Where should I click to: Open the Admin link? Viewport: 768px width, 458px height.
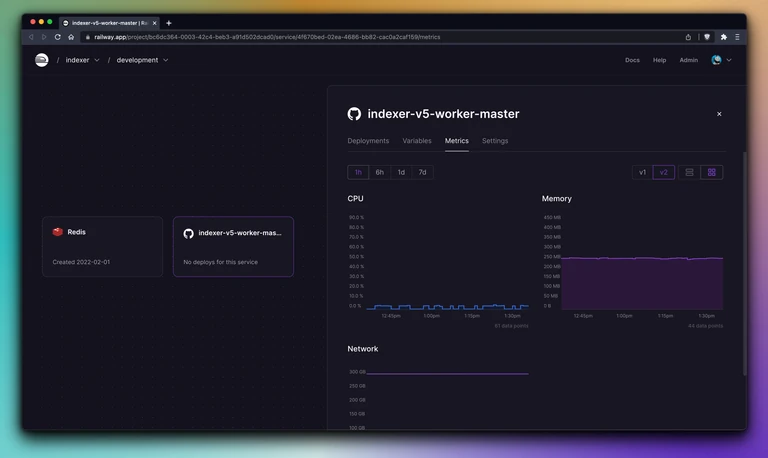coord(688,60)
